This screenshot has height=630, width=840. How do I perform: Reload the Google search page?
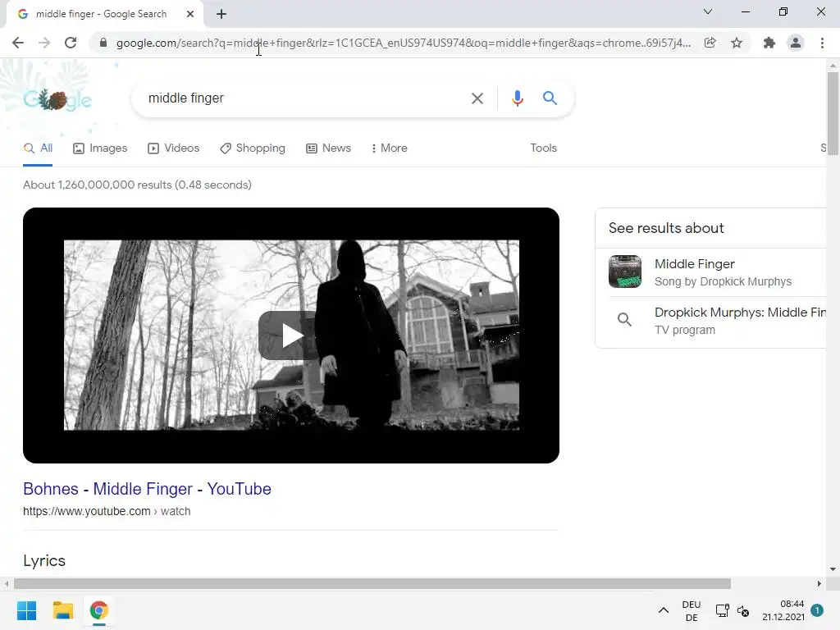pyautogui.click(x=71, y=43)
